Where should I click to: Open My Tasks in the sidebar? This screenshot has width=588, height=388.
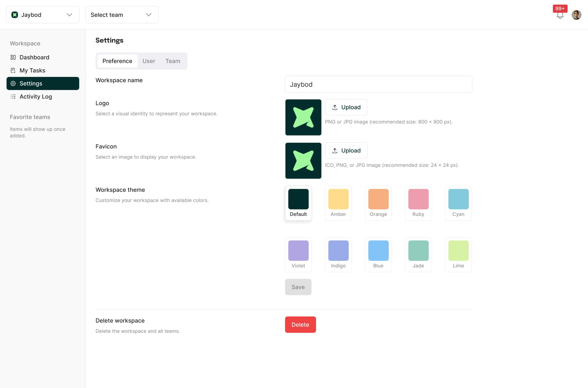(x=32, y=70)
